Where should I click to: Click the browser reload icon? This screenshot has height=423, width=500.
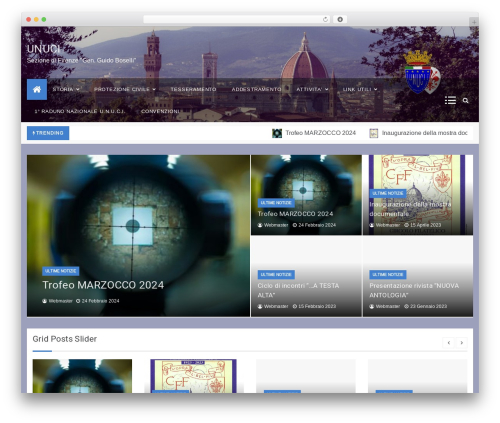(x=325, y=20)
